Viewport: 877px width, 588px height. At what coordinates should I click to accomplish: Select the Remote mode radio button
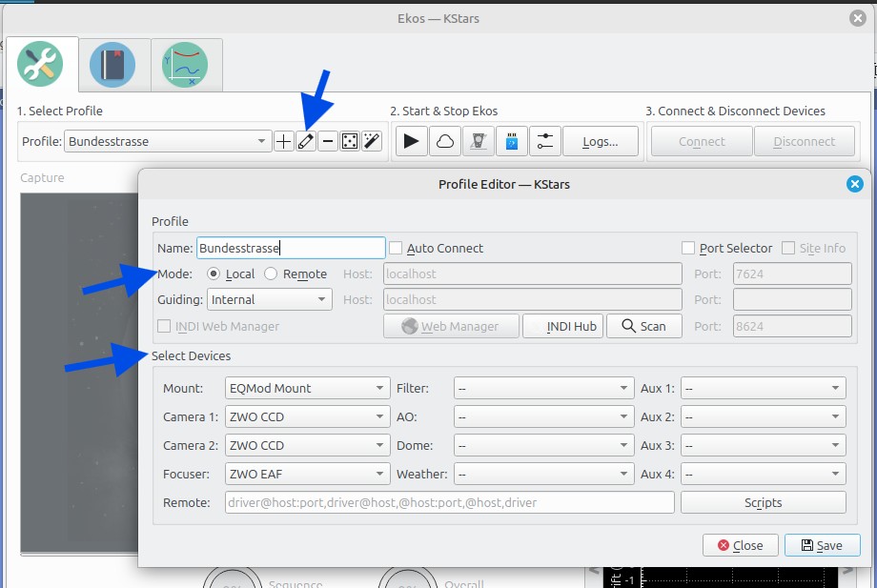pyautogui.click(x=271, y=274)
